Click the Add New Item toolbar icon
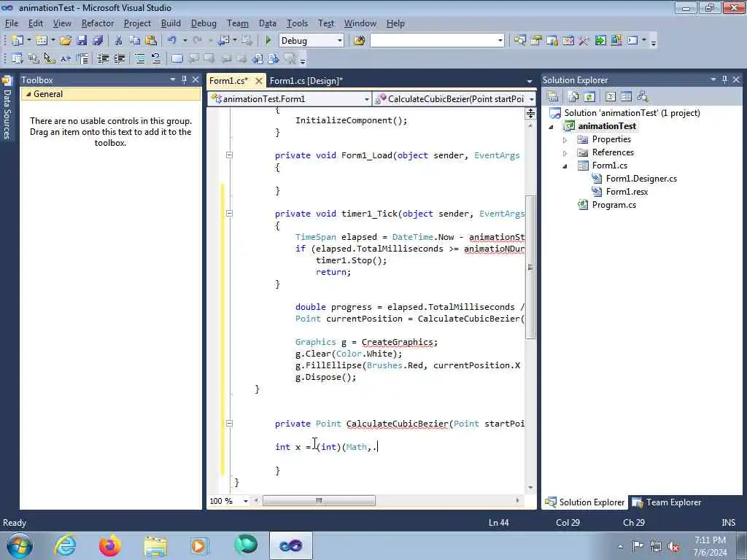 click(42, 41)
